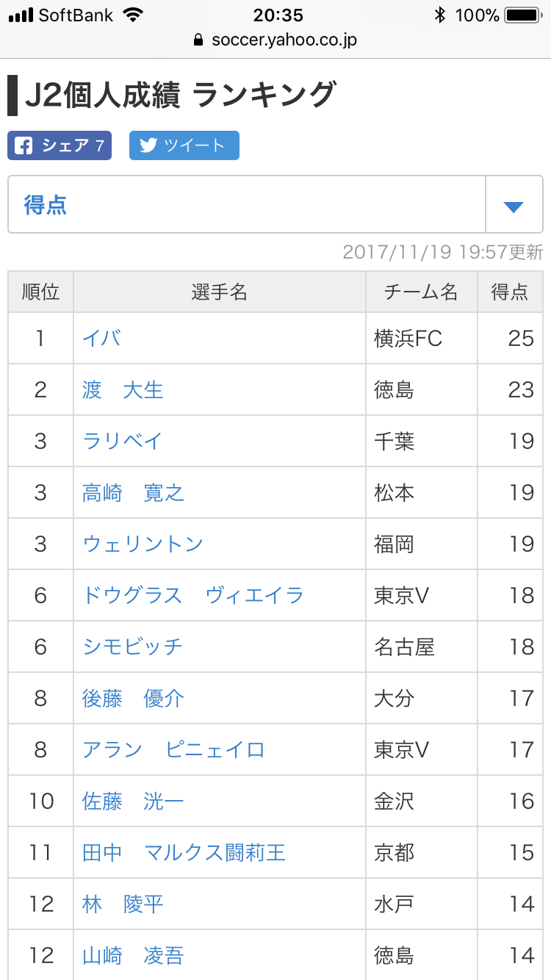The image size is (551, 980).
Task: Open player 高崎 寛之 link
Action: pos(133,492)
